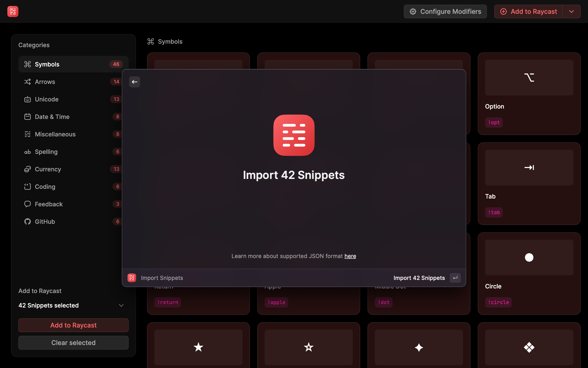Open the Unicode category

click(73, 99)
